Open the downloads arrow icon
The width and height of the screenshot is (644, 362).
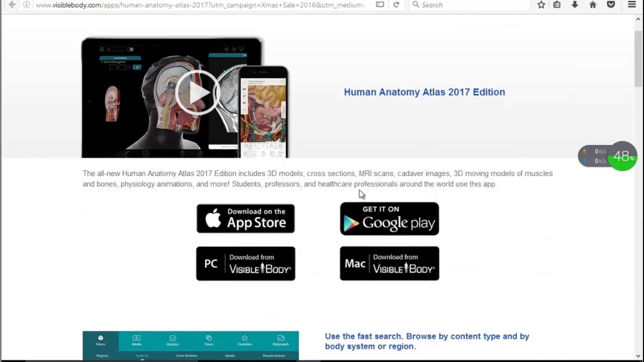[575, 5]
